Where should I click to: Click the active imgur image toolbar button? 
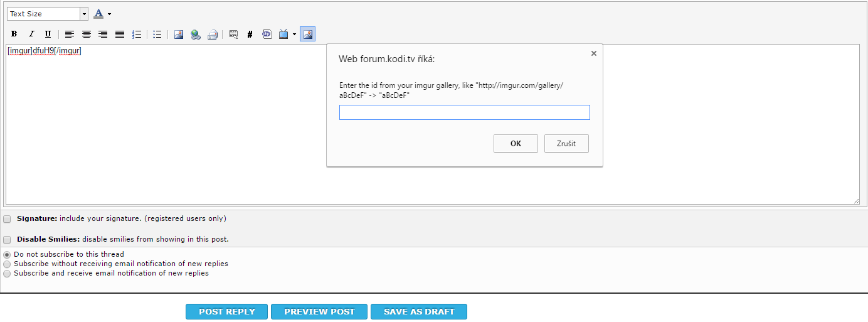tap(307, 35)
